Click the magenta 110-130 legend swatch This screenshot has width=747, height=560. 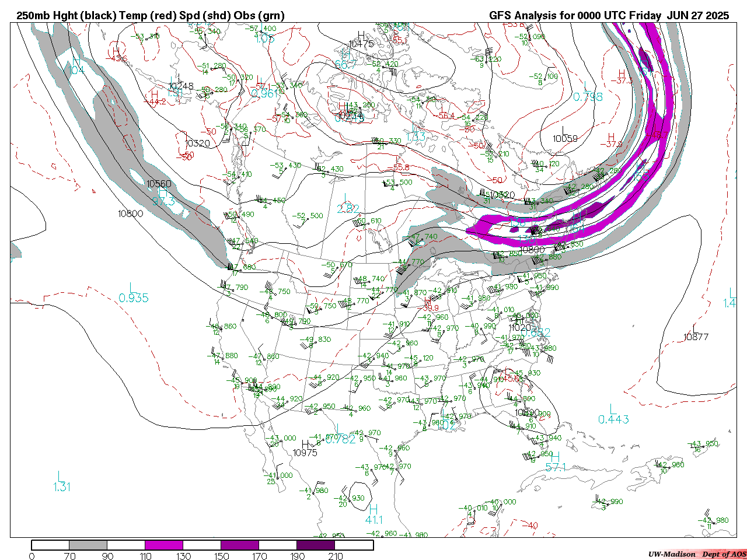pyautogui.click(x=164, y=545)
